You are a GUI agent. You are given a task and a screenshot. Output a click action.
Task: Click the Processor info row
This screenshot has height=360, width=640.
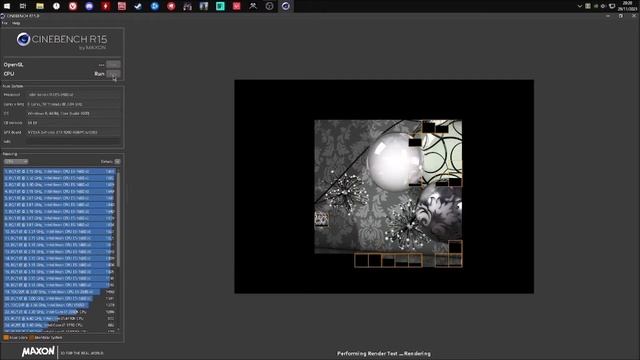[62, 95]
